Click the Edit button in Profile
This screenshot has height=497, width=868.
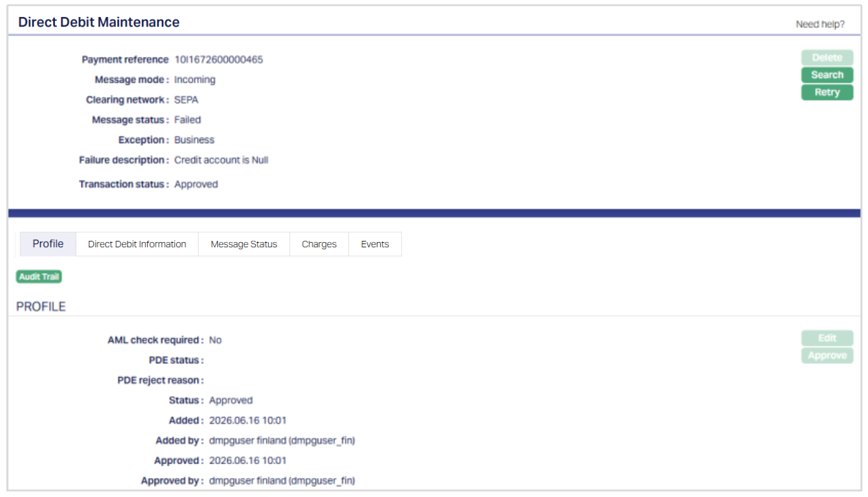click(x=827, y=338)
